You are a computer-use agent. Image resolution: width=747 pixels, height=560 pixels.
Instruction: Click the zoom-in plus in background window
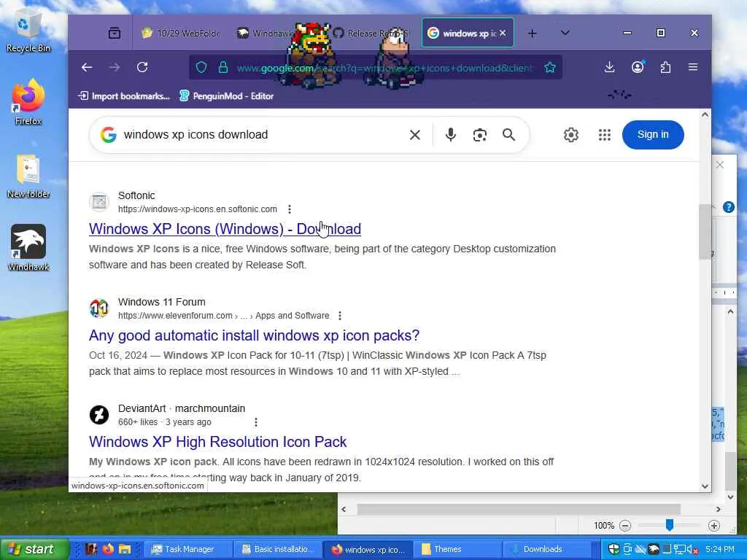pyautogui.click(x=713, y=526)
